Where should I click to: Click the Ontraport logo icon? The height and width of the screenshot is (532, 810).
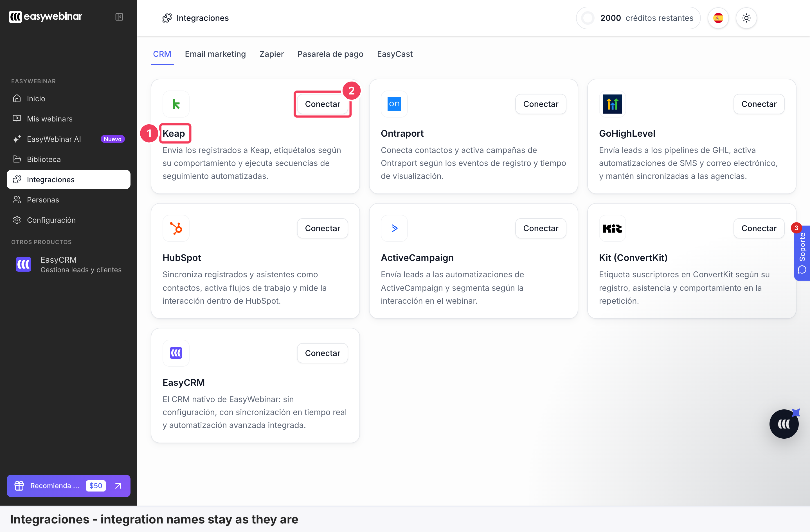[394, 104]
